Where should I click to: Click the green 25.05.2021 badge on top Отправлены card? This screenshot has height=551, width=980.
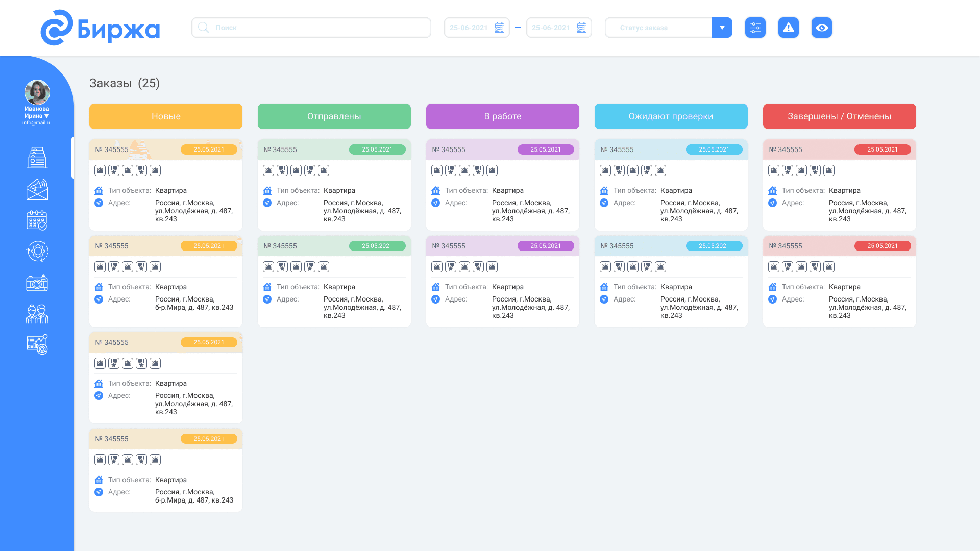pos(377,149)
